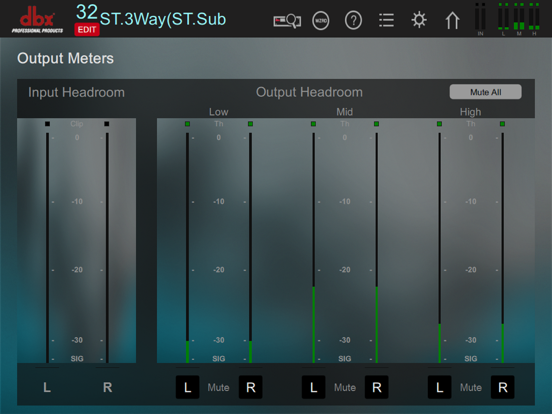Mute the High right output
This screenshot has width=552, height=414.
click(503, 387)
